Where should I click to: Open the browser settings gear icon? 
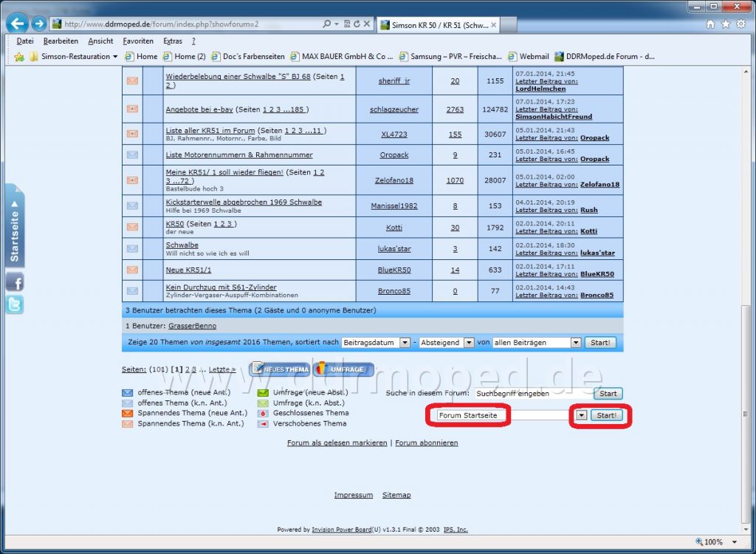[x=741, y=24]
